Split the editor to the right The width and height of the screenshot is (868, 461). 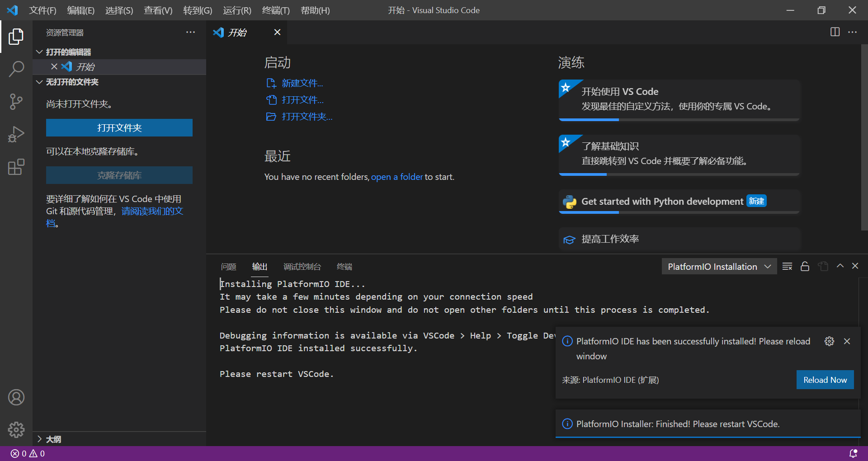click(835, 32)
